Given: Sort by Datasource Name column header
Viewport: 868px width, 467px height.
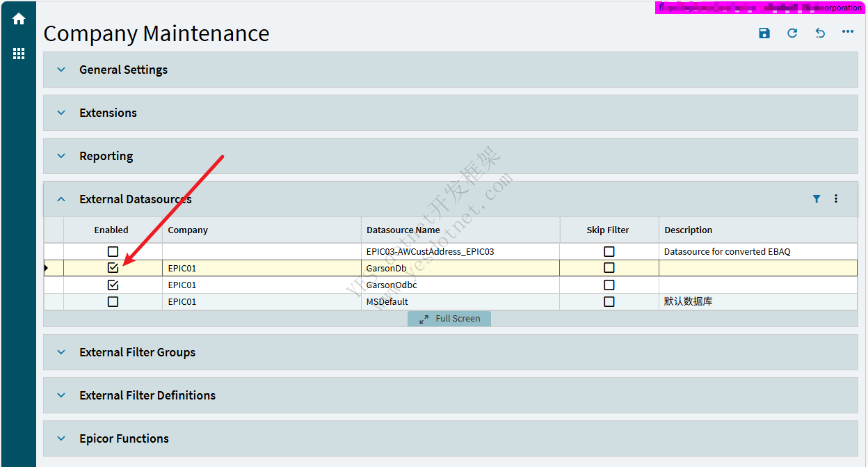Looking at the screenshot, I should pyautogui.click(x=403, y=230).
